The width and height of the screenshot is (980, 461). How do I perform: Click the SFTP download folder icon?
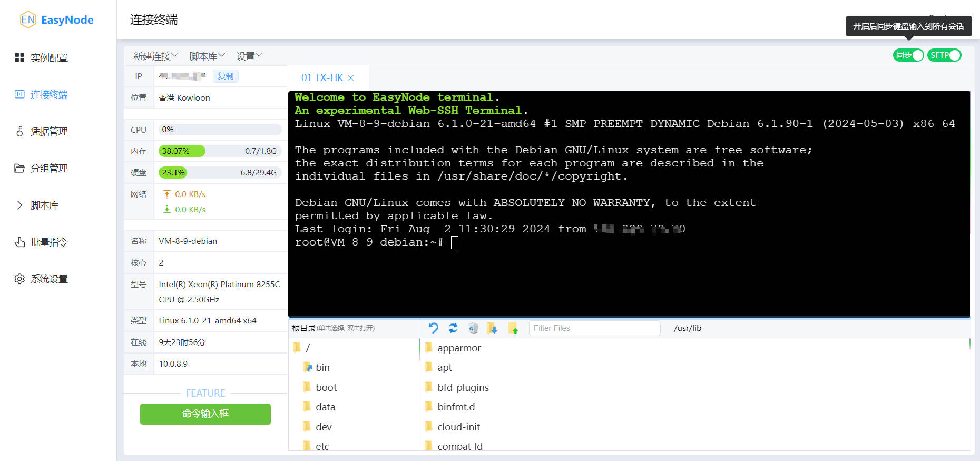[493, 328]
